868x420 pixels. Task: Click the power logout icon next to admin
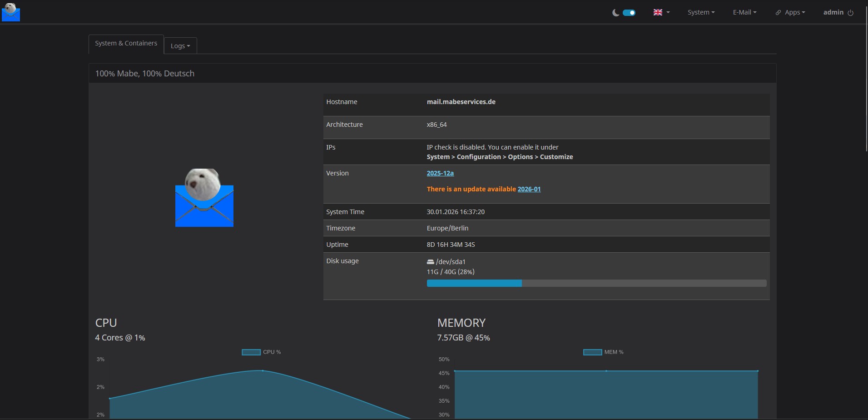(x=851, y=13)
